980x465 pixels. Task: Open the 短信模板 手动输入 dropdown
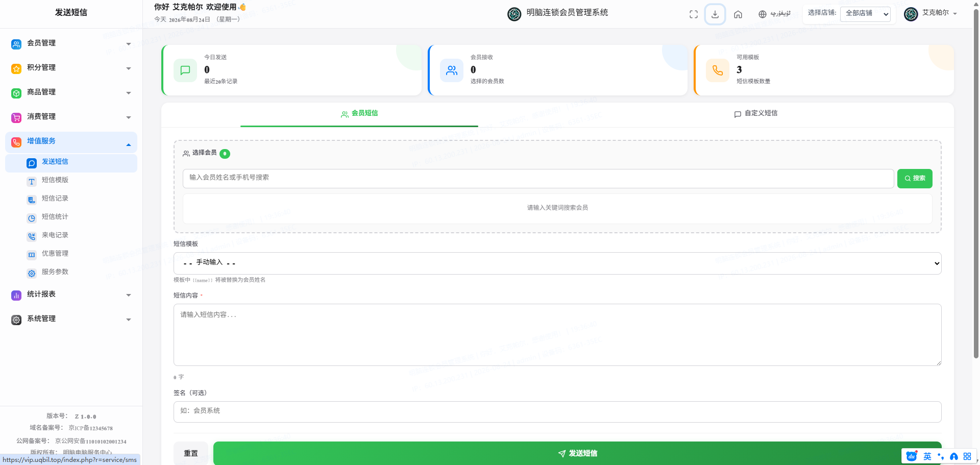click(557, 263)
